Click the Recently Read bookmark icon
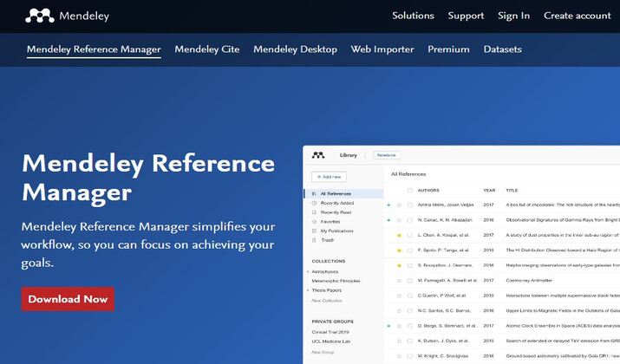This screenshot has width=620, height=364. click(314, 212)
